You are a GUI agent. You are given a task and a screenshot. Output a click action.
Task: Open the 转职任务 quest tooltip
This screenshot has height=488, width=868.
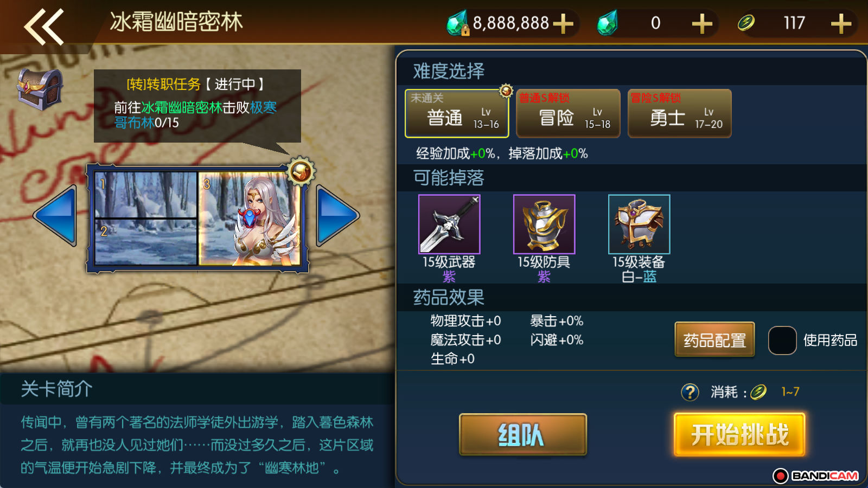[x=197, y=106]
